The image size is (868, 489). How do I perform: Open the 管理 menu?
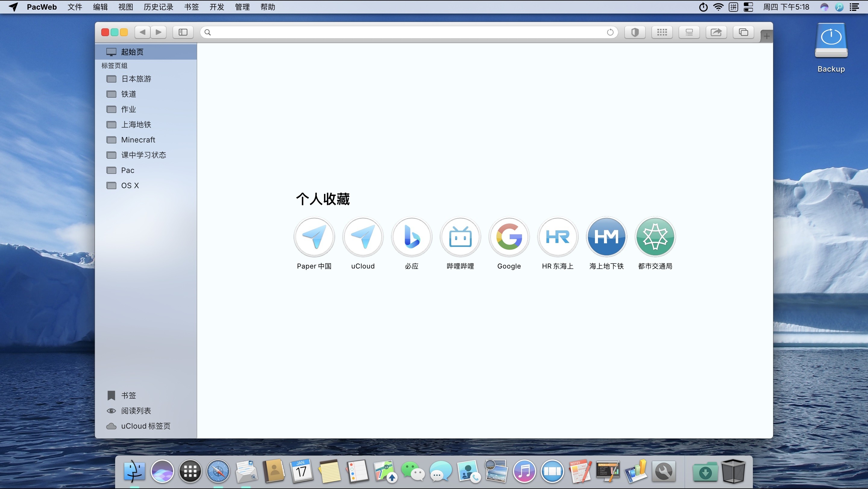pyautogui.click(x=242, y=7)
